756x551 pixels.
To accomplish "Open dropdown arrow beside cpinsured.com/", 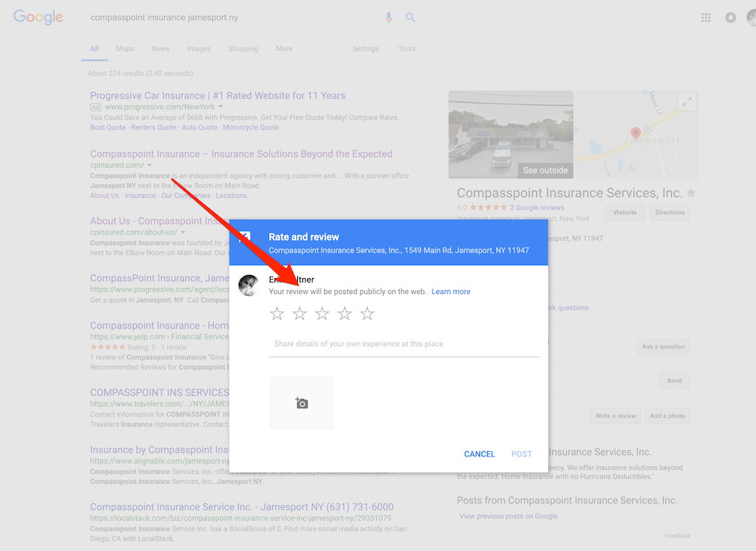I will [150, 166].
